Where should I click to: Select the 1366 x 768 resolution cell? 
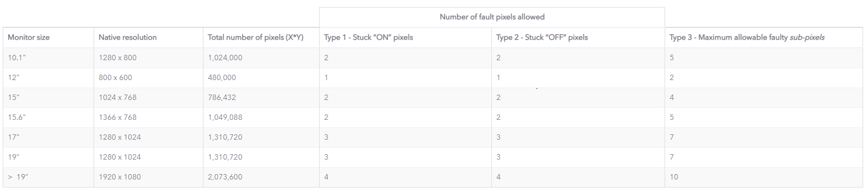(x=149, y=117)
